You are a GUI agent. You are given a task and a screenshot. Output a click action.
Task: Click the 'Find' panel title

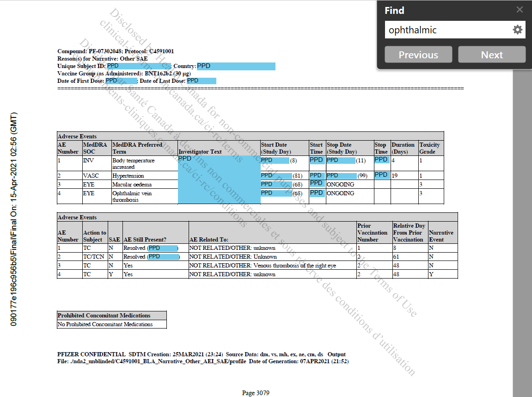pyautogui.click(x=394, y=11)
